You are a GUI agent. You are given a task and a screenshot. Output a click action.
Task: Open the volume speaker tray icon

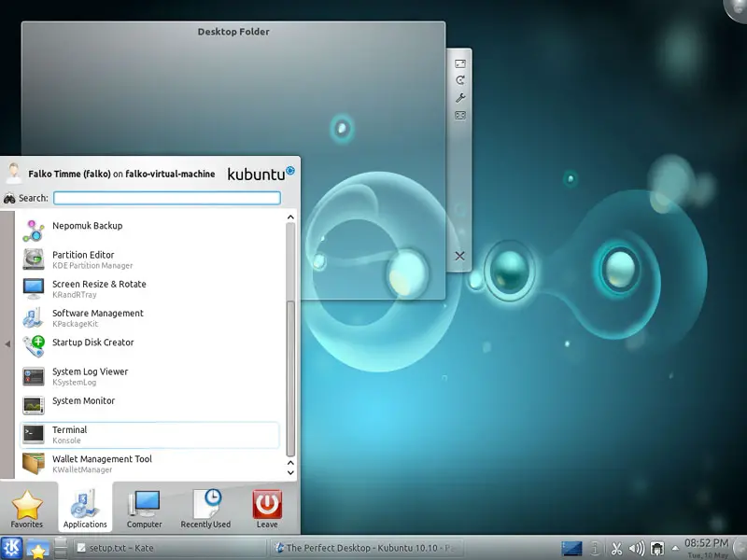[x=637, y=549]
